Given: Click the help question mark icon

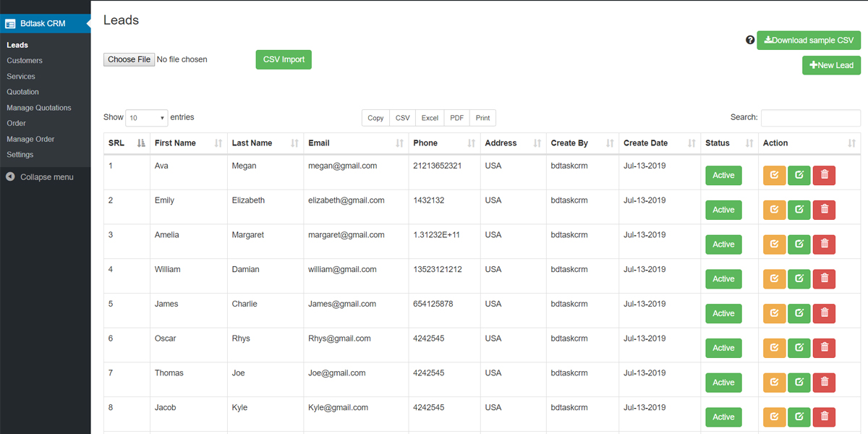Looking at the screenshot, I should [750, 41].
